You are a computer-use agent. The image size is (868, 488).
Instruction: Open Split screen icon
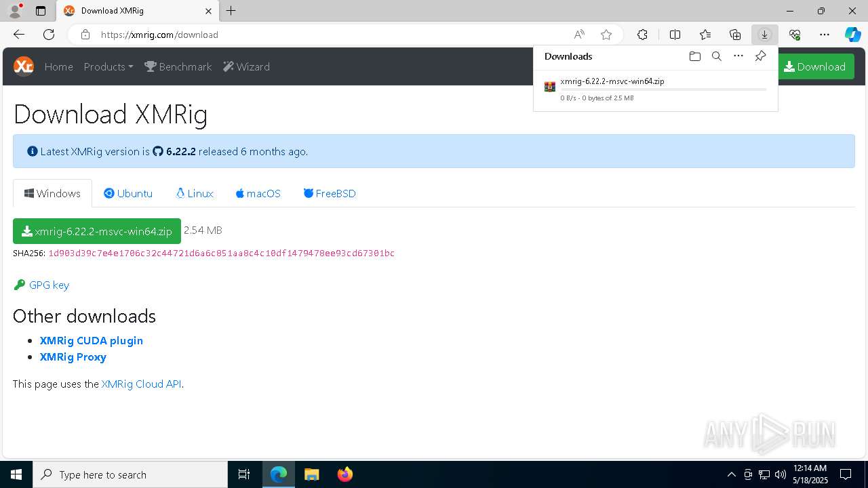[675, 35]
